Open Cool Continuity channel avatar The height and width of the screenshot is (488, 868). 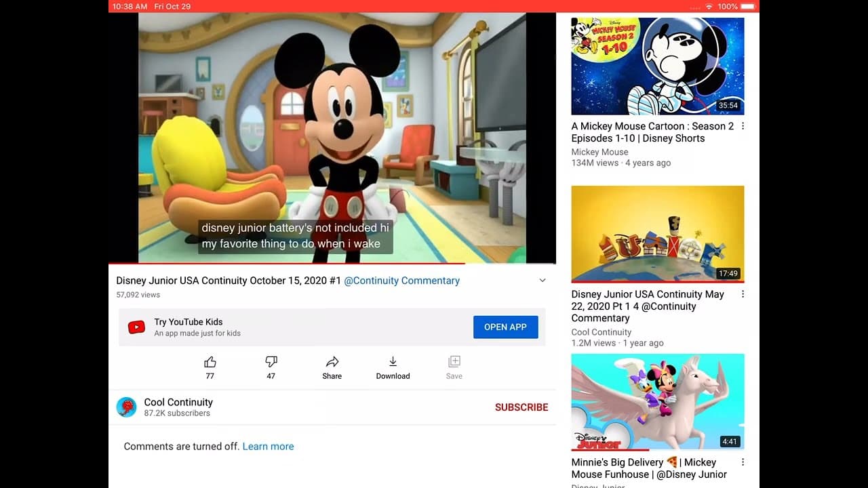pyautogui.click(x=127, y=407)
